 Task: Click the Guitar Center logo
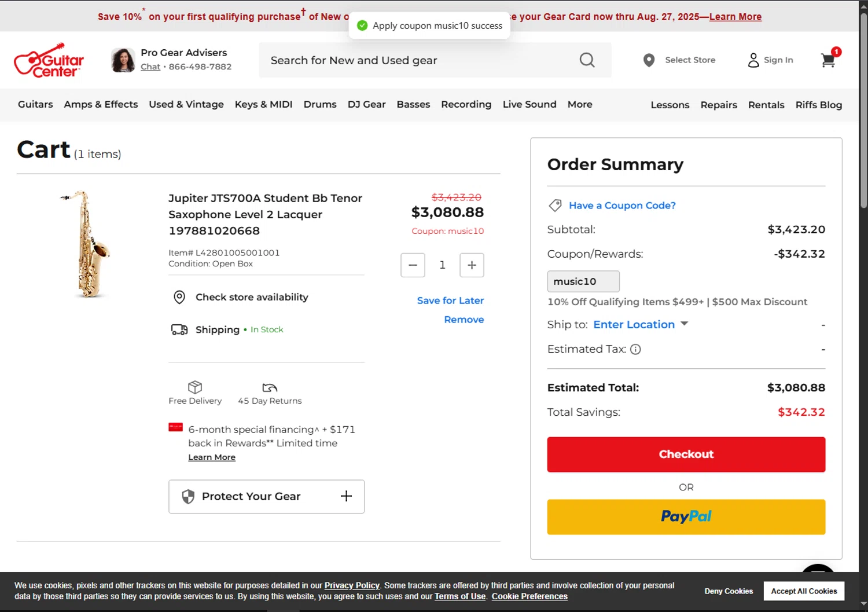pos(49,60)
